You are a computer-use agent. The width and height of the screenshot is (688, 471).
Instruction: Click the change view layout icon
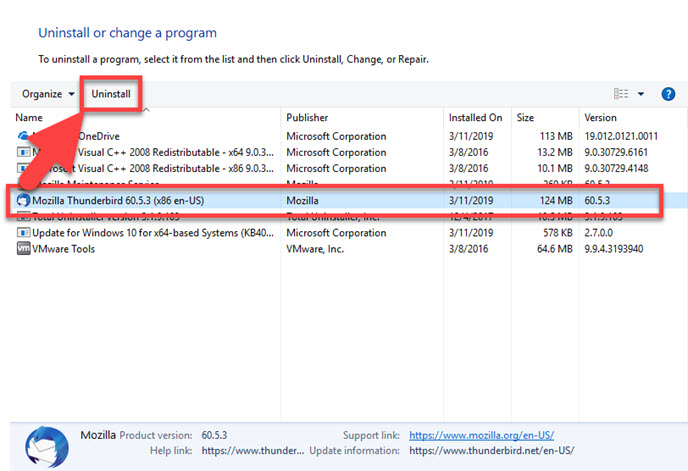click(620, 94)
